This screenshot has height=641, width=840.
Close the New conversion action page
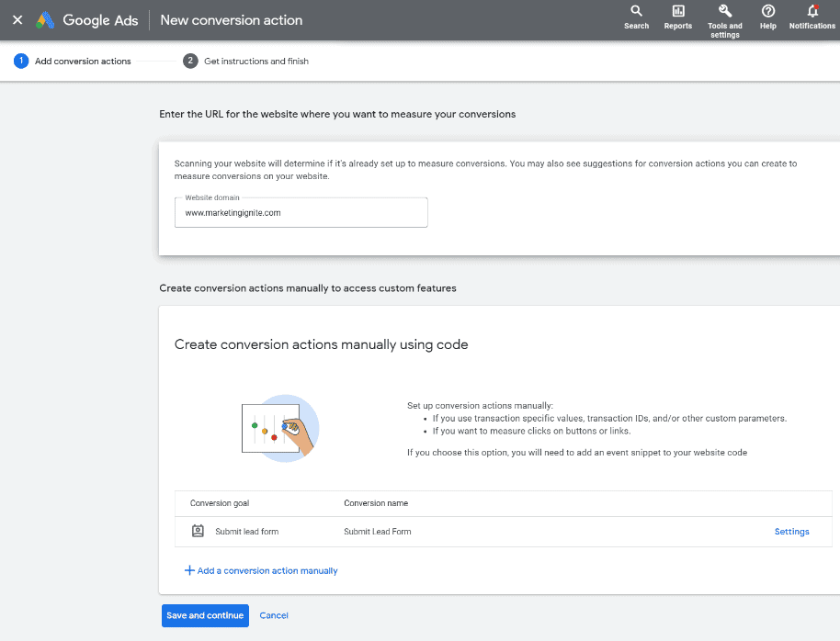point(17,20)
